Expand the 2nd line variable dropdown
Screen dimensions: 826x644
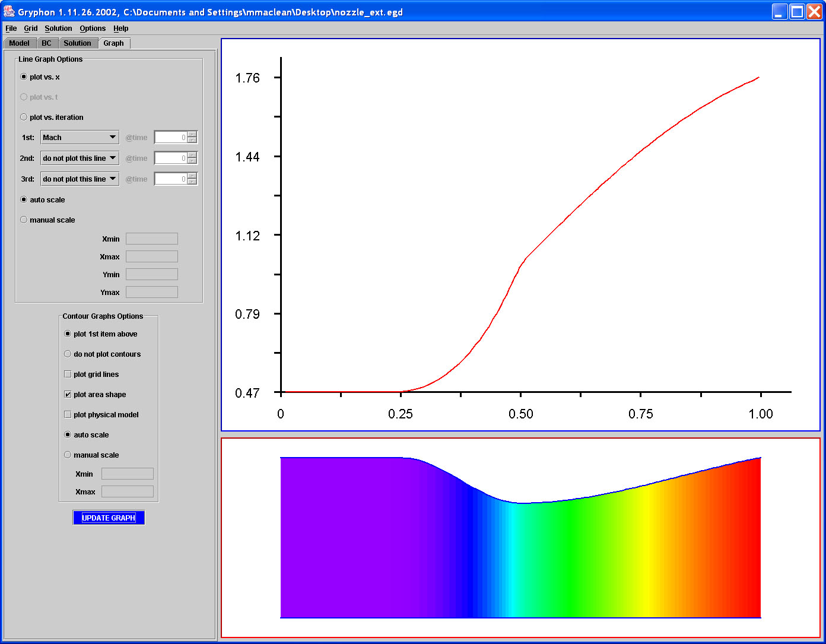pos(80,158)
